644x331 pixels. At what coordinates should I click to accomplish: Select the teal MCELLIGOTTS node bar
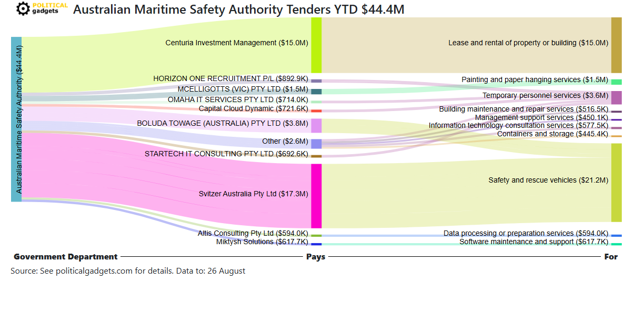(x=316, y=92)
